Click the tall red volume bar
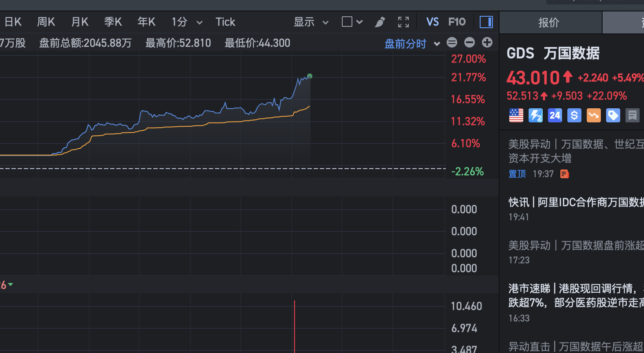Viewport: 644px width, 353px height. pos(294,326)
